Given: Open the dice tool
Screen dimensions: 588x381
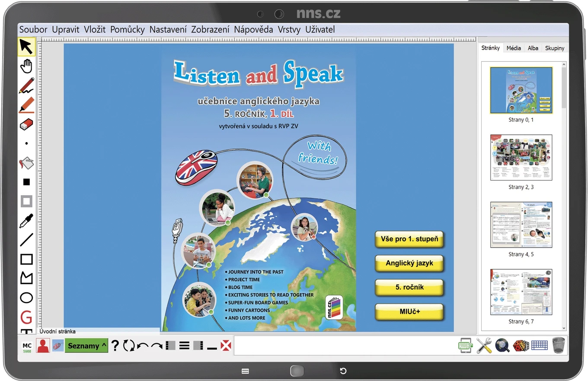Looking at the screenshot, I should tap(521, 346).
